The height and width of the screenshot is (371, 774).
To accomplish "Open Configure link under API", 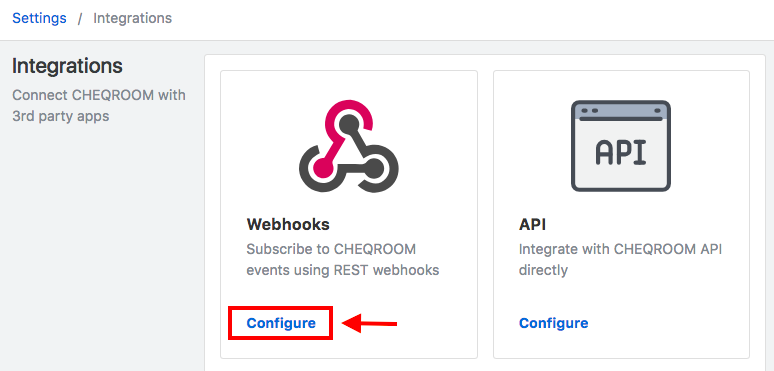I will [553, 323].
